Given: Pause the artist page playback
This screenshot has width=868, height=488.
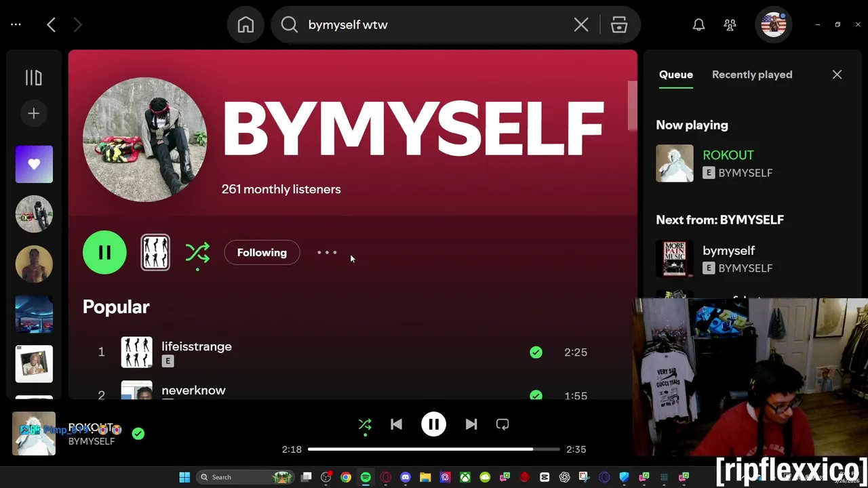Looking at the screenshot, I should coord(104,252).
